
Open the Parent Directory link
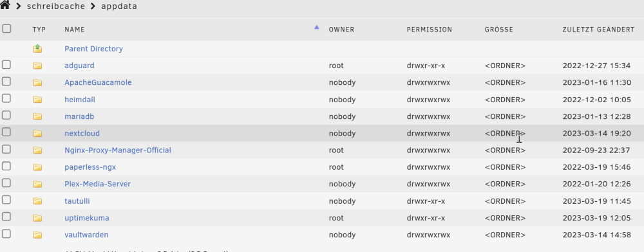(93, 49)
